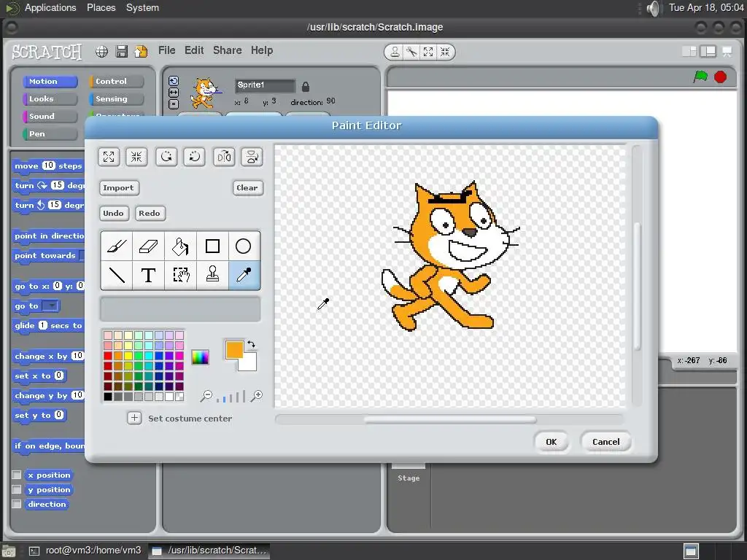
Task: Select the Eraser tool
Action: pyautogui.click(x=149, y=246)
